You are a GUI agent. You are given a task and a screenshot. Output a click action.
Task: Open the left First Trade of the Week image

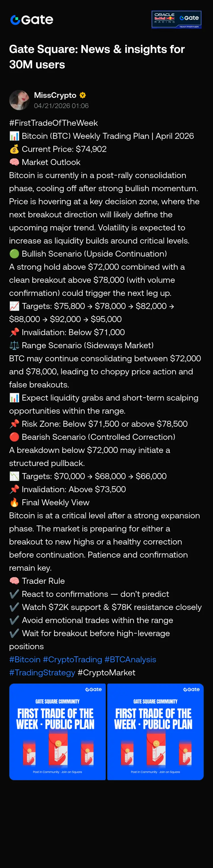[58, 731]
